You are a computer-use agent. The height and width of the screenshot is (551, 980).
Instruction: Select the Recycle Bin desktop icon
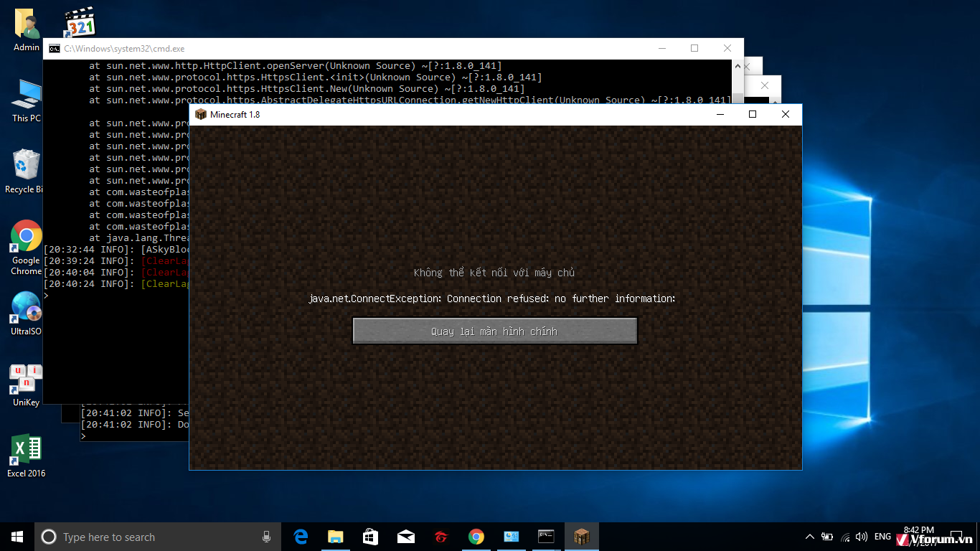25,171
